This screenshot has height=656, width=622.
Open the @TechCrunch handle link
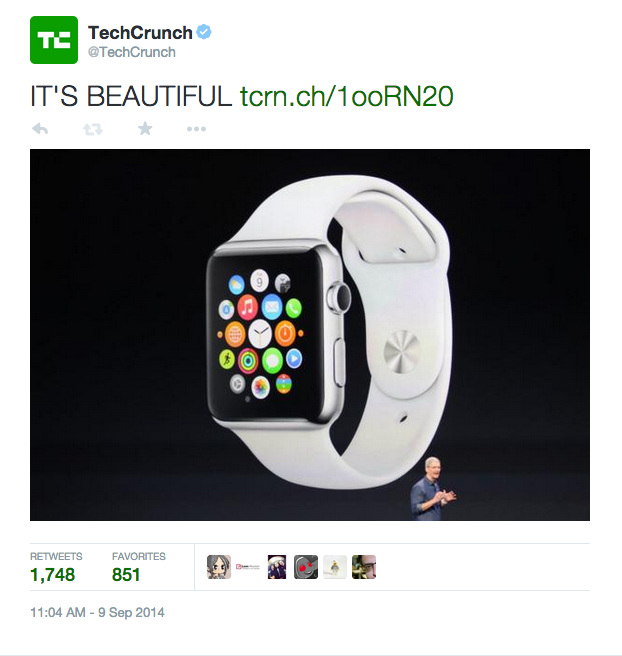click(132, 52)
